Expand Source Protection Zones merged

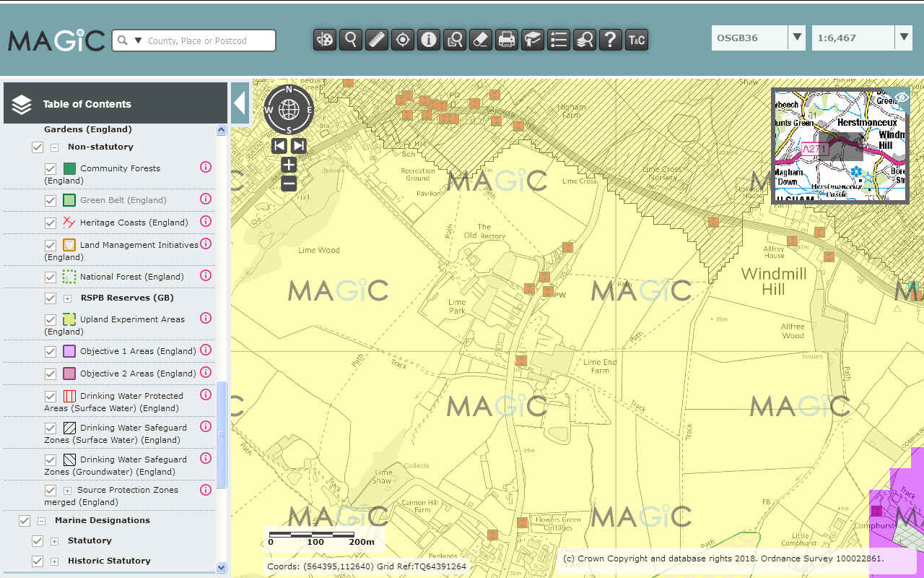[67, 490]
